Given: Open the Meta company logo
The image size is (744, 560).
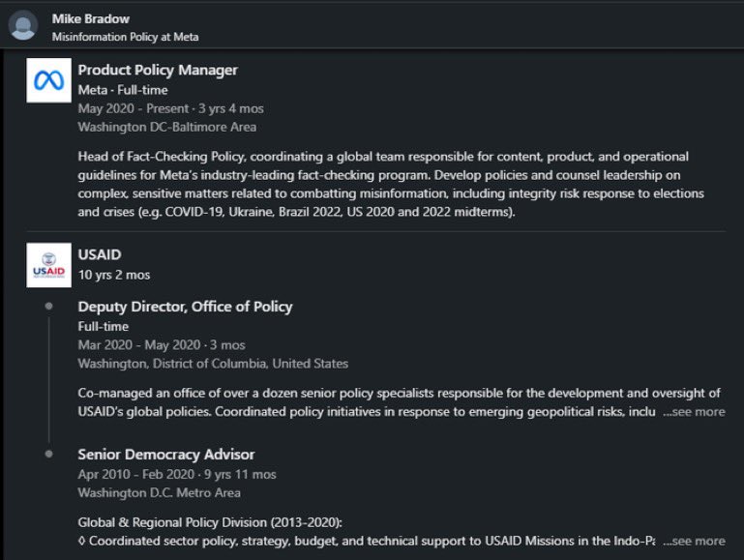Looking at the screenshot, I should 48,80.
